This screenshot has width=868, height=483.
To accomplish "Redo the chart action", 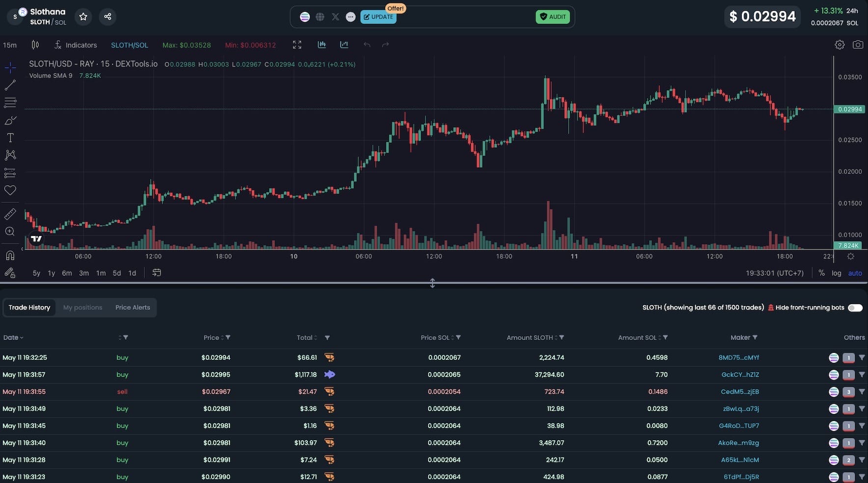I will pyautogui.click(x=385, y=45).
